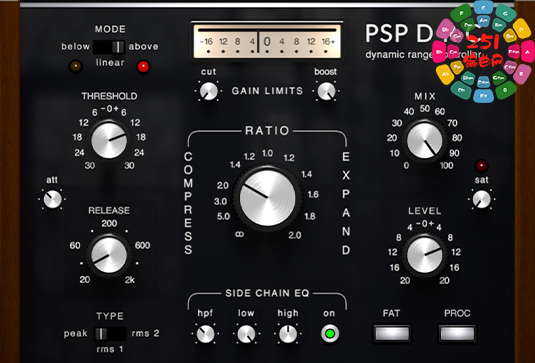The height and width of the screenshot is (363, 535).
Task: Click the SIDE CHAIN EQ heading
Action: 267,293
